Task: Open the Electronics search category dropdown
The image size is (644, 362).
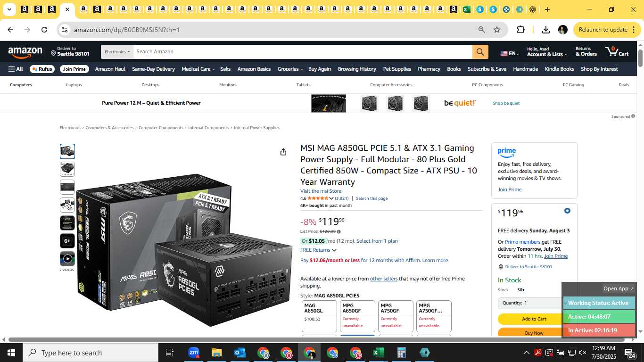Action: (117, 52)
